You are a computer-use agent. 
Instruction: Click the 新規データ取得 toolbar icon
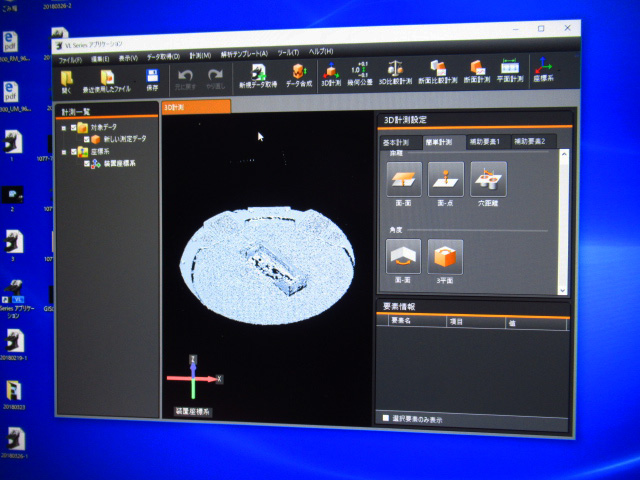pos(258,73)
